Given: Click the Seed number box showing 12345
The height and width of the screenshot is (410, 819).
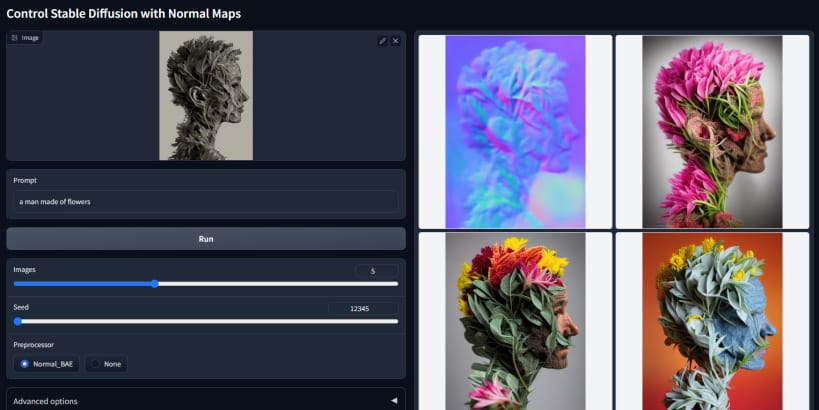Looking at the screenshot, I should 362,309.
